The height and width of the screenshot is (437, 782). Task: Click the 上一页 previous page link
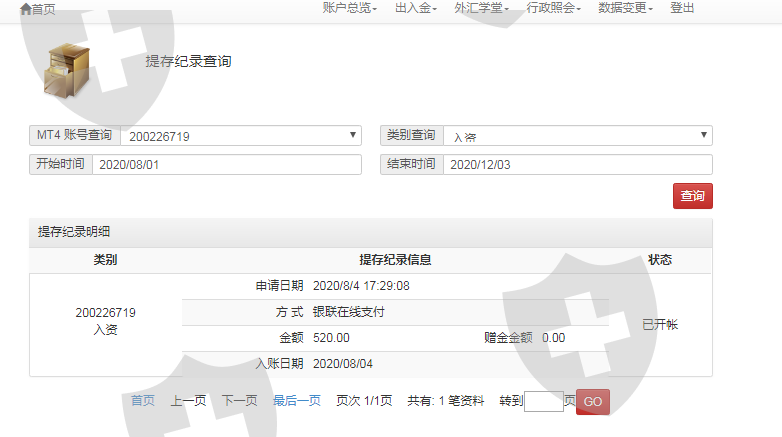click(x=188, y=401)
